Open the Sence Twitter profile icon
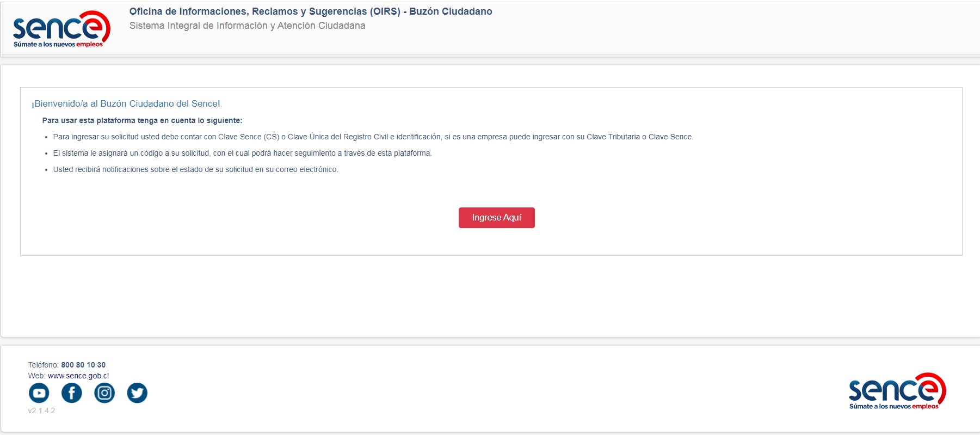 137,393
